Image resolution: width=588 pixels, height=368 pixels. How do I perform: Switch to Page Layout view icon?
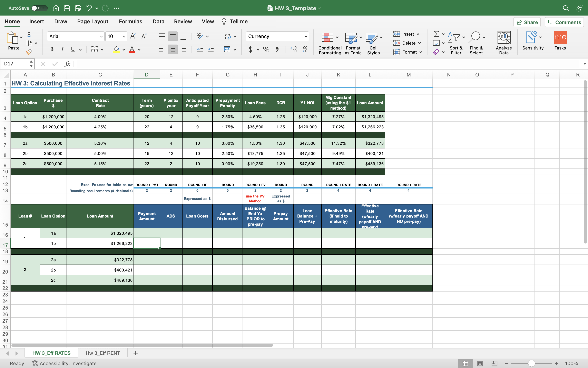pyautogui.click(x=480, y=363)
